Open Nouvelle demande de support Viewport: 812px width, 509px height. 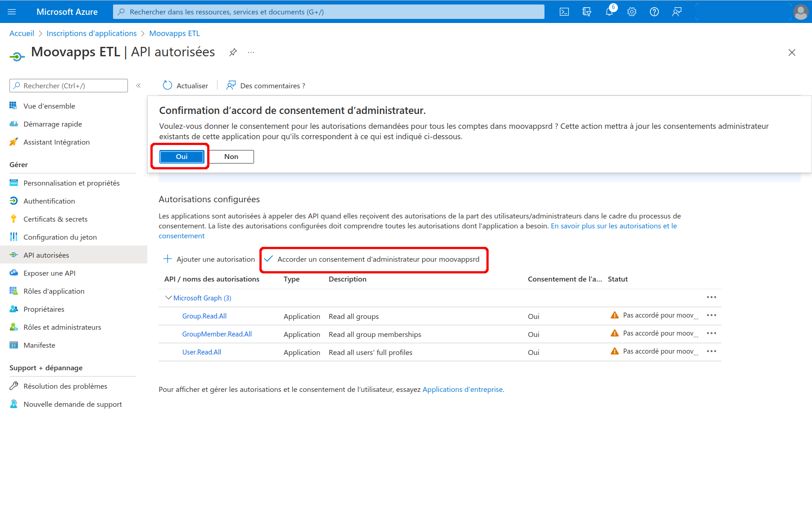click(x=74, y=404)
